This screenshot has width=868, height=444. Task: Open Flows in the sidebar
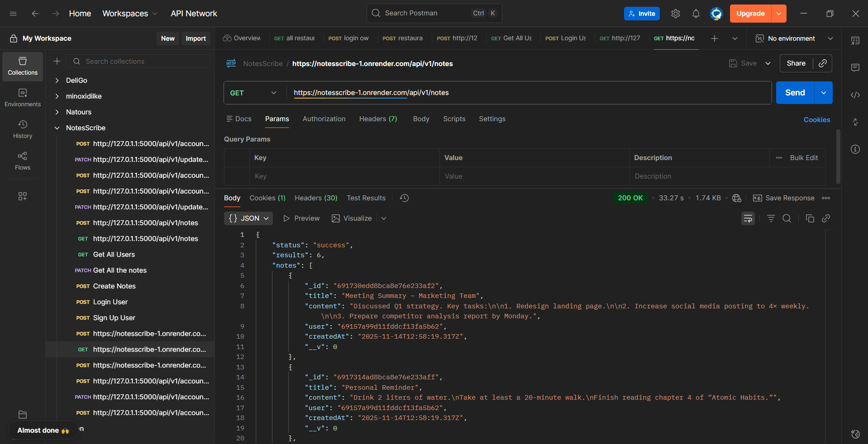[23, 161]
